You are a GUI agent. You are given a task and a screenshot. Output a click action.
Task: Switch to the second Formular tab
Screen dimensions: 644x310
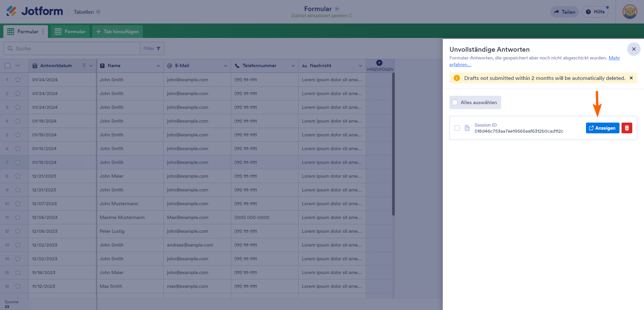[x=70, y=32]
